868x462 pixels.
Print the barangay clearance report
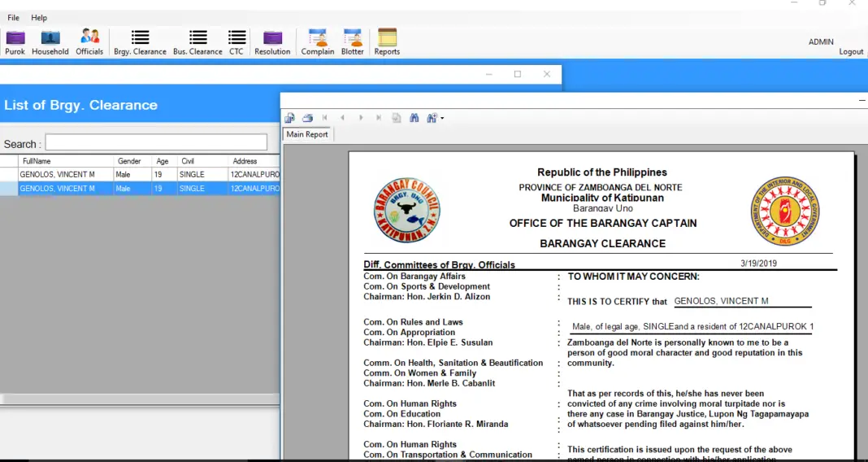point(308,118)
